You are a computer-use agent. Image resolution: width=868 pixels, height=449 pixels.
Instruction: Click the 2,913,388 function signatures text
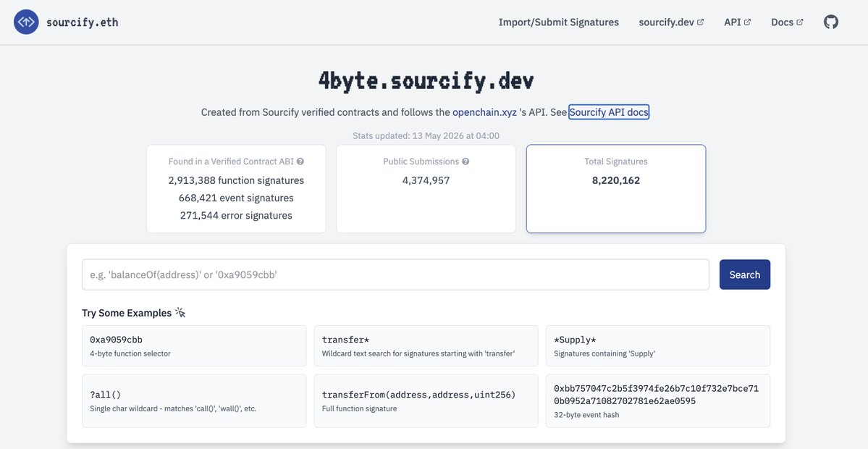(x=237, y=180)
